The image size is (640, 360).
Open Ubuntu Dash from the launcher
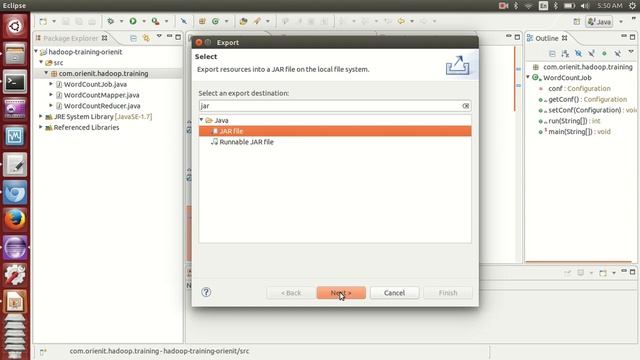point(15,27)
